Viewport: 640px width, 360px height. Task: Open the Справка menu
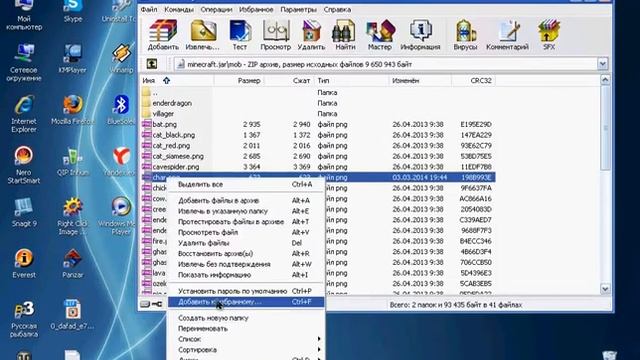(x=337, y=9)
